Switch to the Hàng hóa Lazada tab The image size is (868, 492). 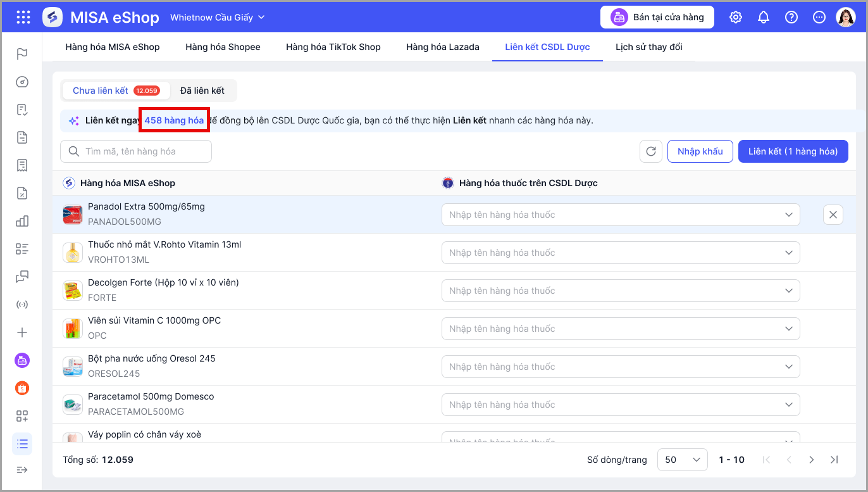(x=443, y=47)
